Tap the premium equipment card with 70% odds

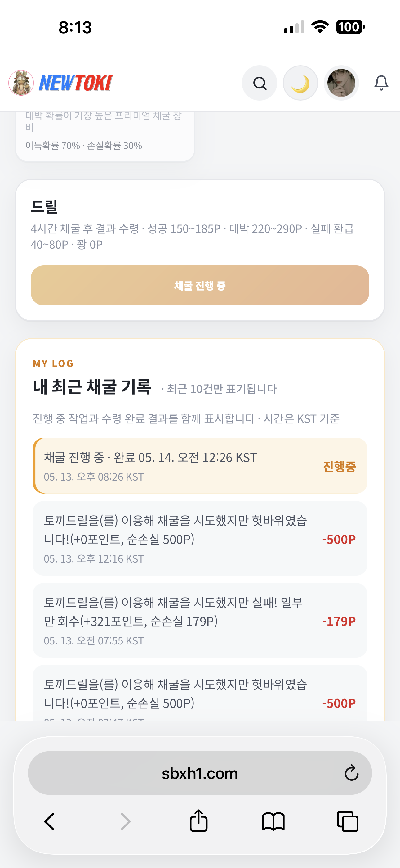tap(105, 136)
